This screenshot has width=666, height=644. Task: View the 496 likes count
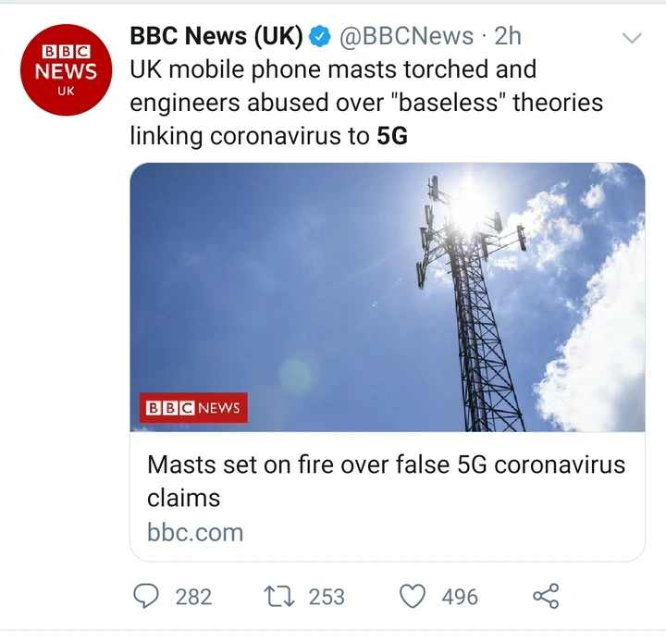(460, 597)
